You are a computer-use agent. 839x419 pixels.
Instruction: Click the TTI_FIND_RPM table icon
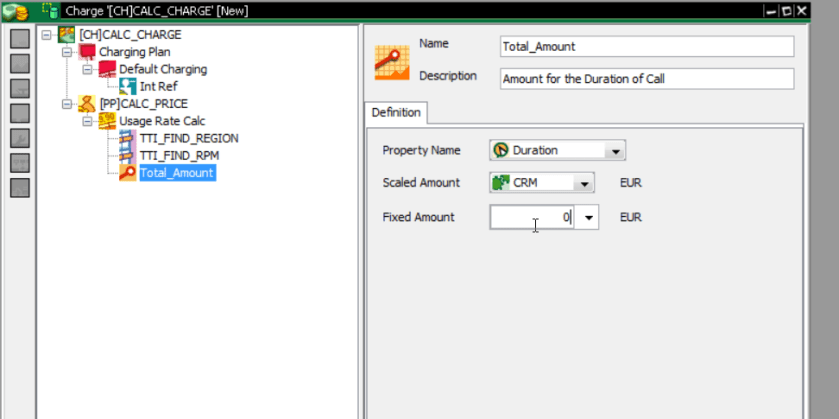tap(127, 155)
